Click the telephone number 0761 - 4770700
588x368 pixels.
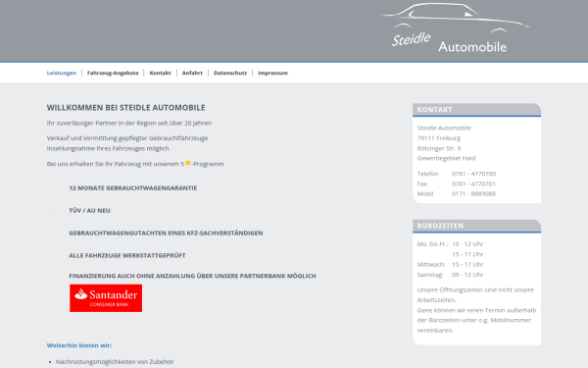473,174
